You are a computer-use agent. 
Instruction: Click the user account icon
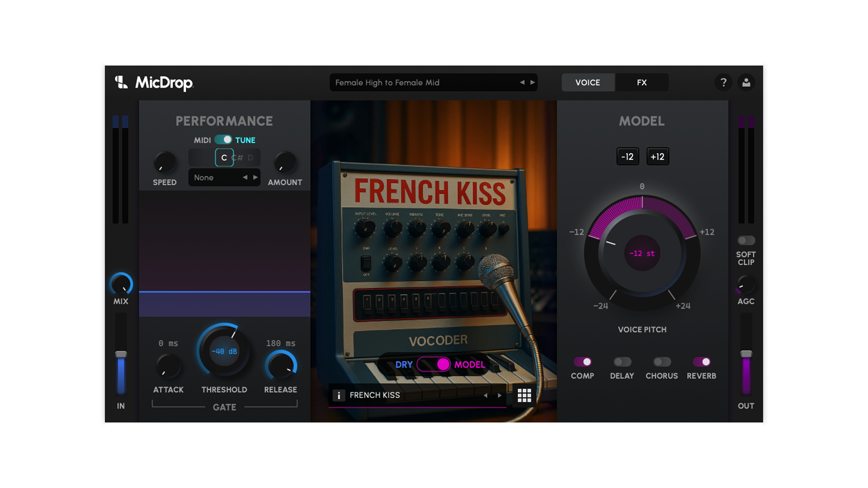click(x=746, y=82)
